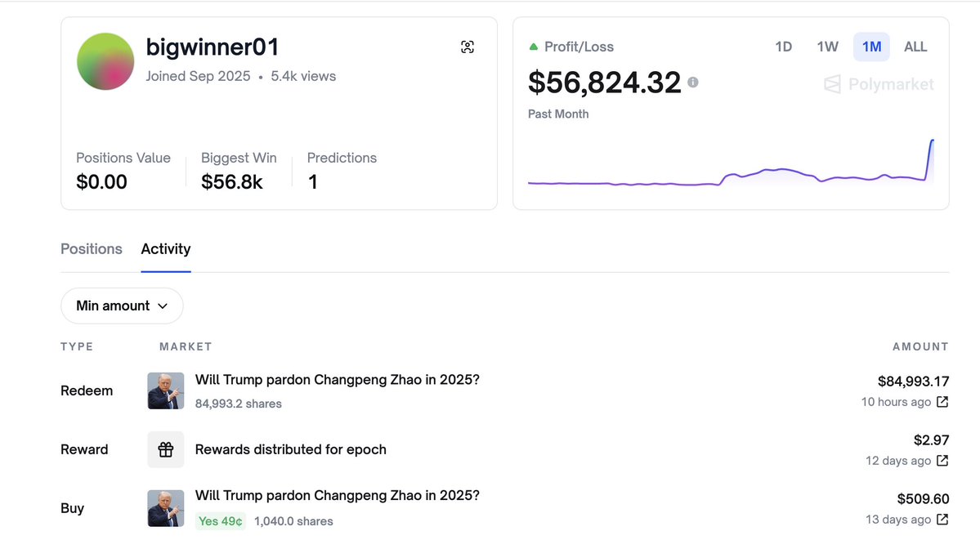Screen dimensions: 980x540
Task: Select the 1M time range
Action: click(871, 47)
